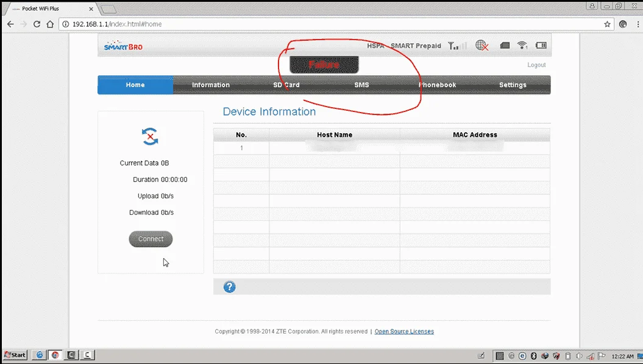Click the SIM card status icon
643x364 pixels.
pos(505,46)
